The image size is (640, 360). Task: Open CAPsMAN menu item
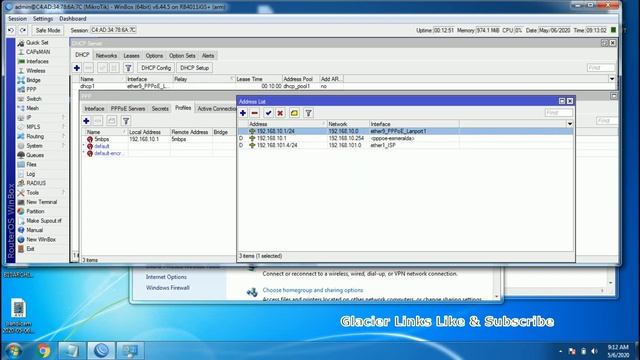[38, 52]
